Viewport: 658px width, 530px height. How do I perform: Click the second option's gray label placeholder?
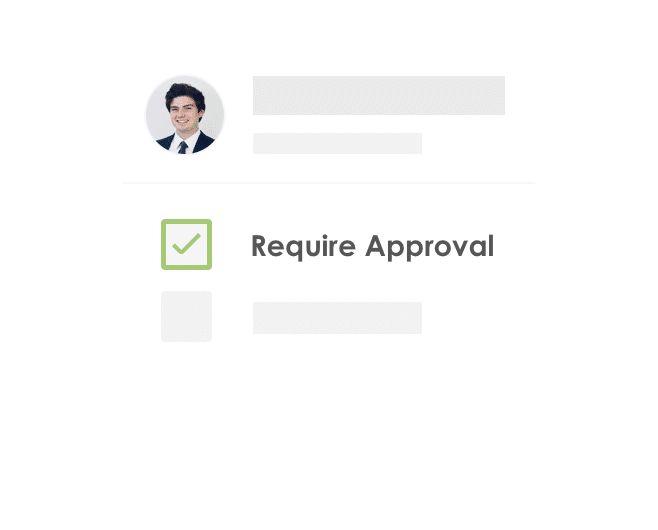coord(337,318)
